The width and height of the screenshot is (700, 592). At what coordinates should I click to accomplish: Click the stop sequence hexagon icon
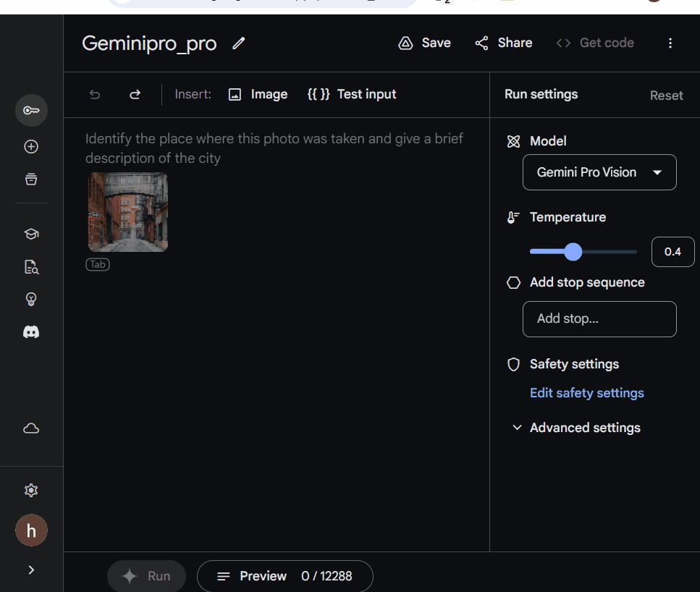coord(513,282)
